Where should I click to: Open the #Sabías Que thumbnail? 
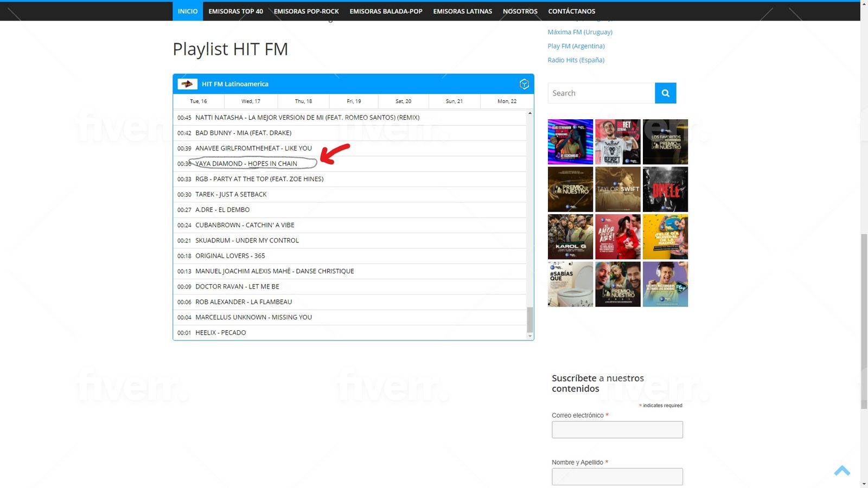point(570,285)
